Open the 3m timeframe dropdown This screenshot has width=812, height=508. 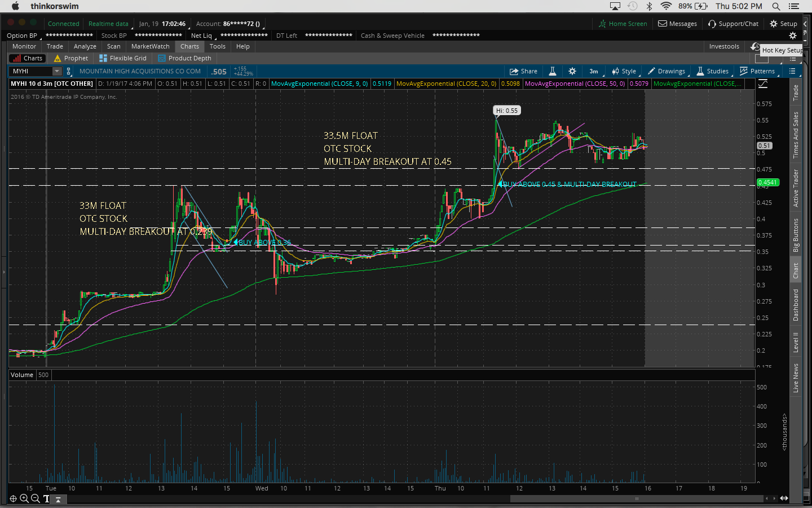tap(594, 71)
